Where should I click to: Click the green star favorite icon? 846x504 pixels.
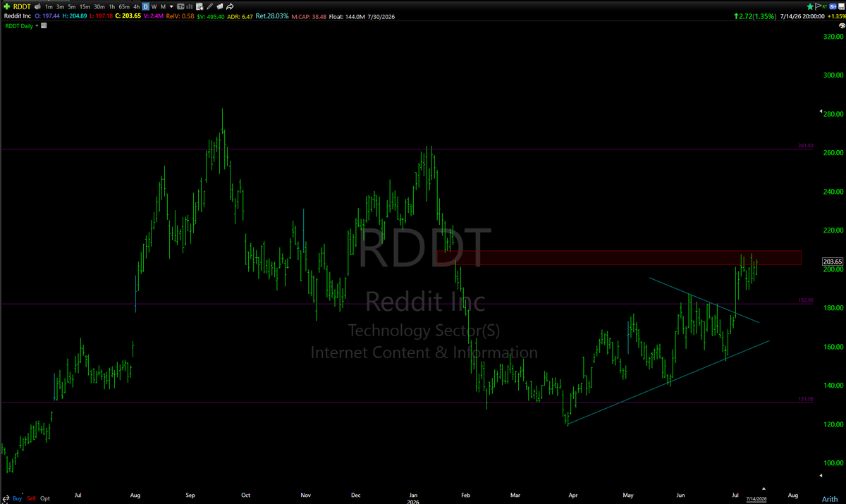(810, 6)
